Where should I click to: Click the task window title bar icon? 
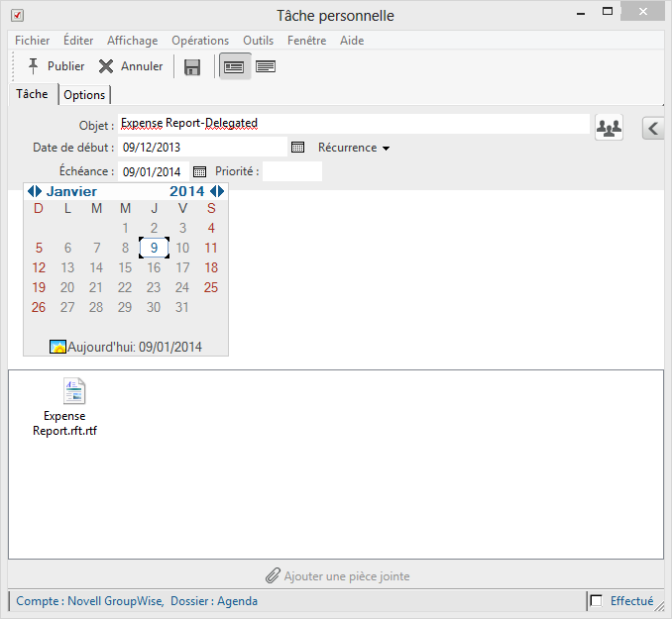coord(17,16)
